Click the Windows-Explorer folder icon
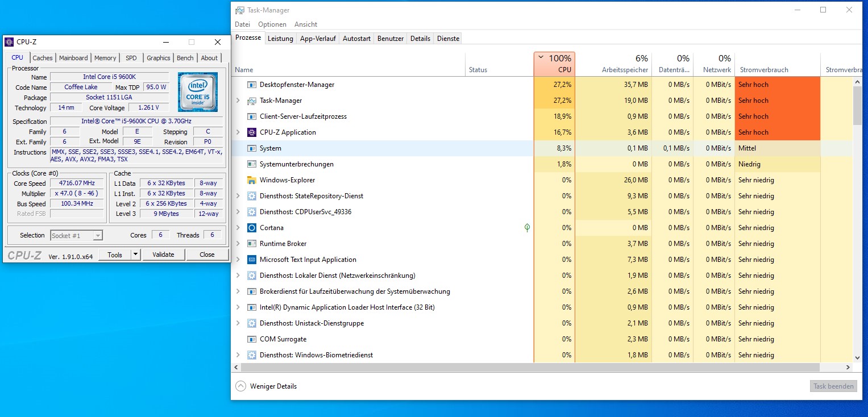 252,180
